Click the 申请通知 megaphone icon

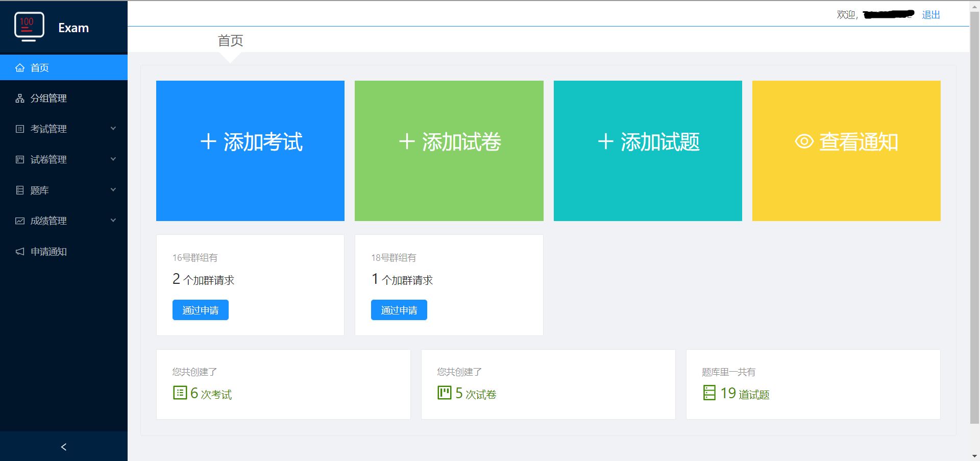20,252
